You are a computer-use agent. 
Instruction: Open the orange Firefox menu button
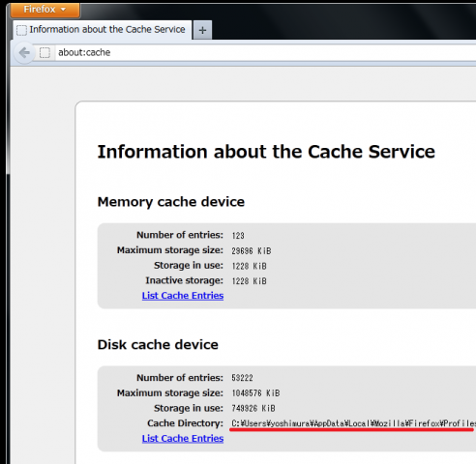[x=45, y=10]
